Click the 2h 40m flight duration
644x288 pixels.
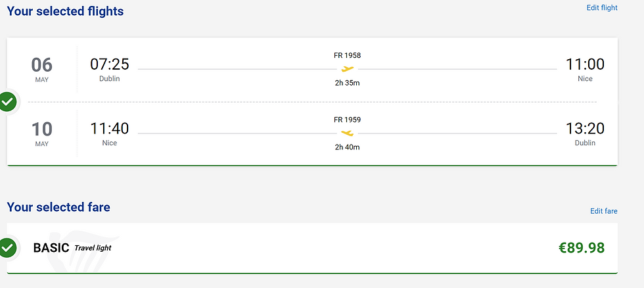click(347, 147)
